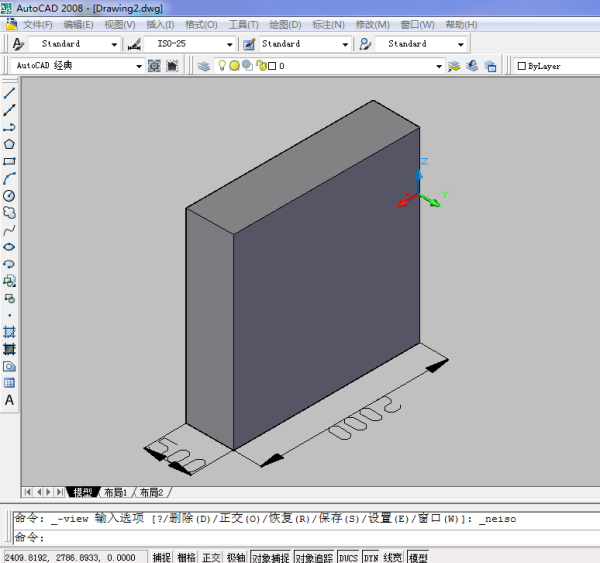This screenshot has height=563, width=600.
Task: Click Make Object's Layer Current icon
Action: click(454, 66)
